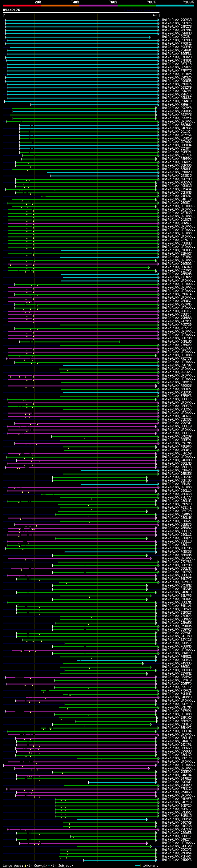Open hit UniRef100_A9S9Y8
This screenshot has width=197, height=868.
click(177, 108)
